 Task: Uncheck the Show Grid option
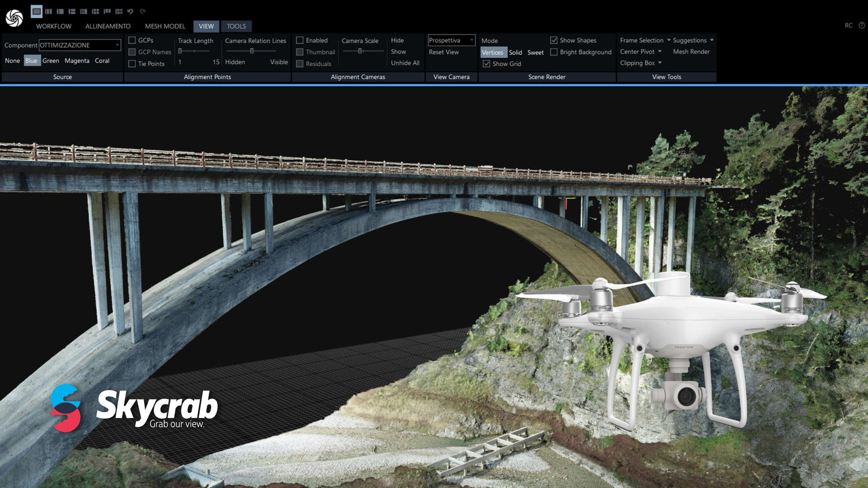click(x=487, y=64)
